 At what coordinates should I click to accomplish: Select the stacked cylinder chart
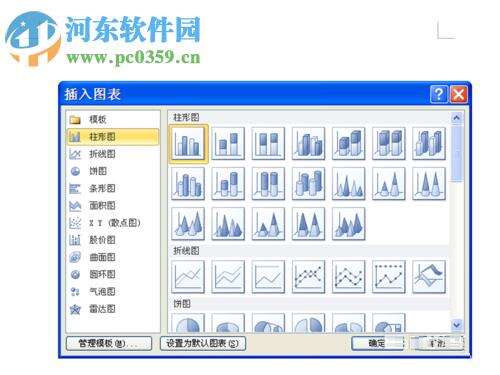228,184
